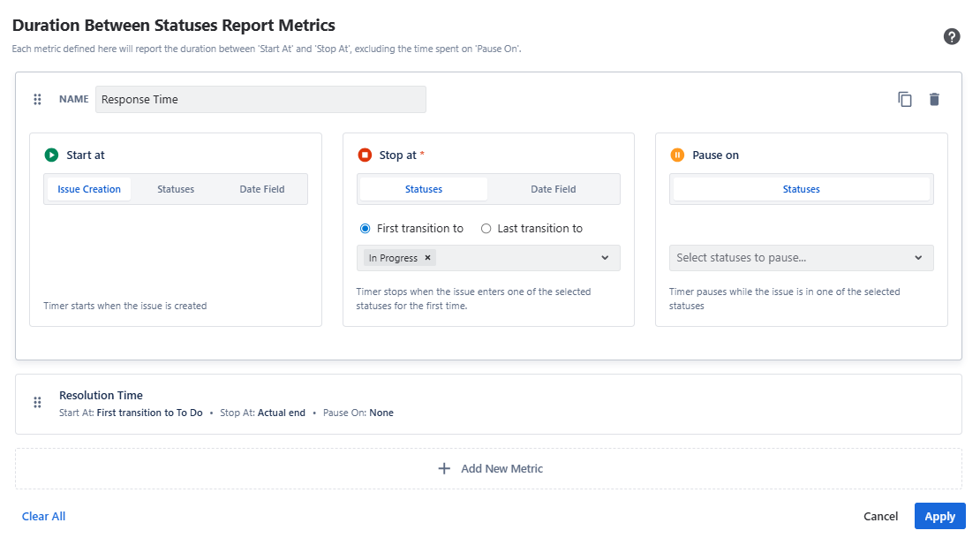Select the First transition to option
Viewport: 980px width, 538px height.
[365, 228]
